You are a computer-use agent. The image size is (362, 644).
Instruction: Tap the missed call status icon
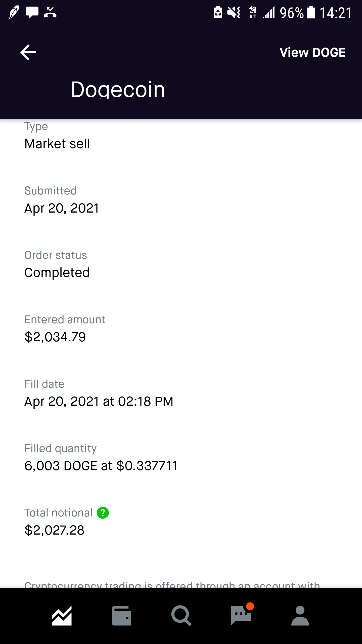[50, 12]
